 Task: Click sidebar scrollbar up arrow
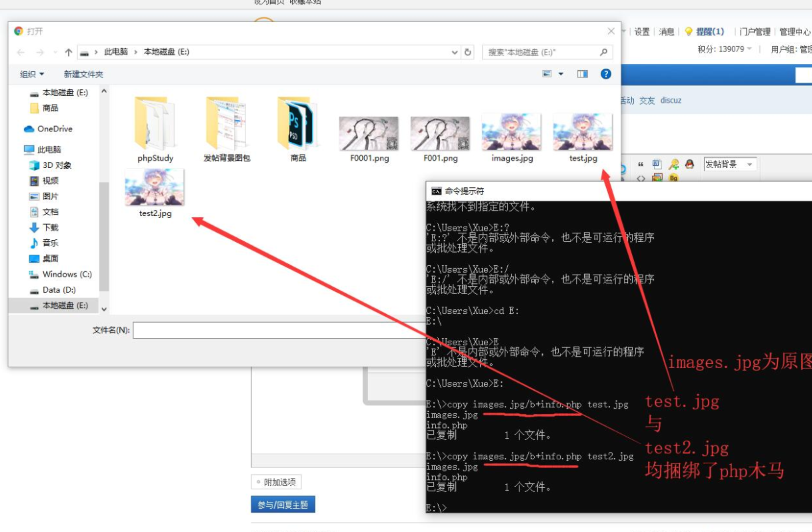point(104,91)
